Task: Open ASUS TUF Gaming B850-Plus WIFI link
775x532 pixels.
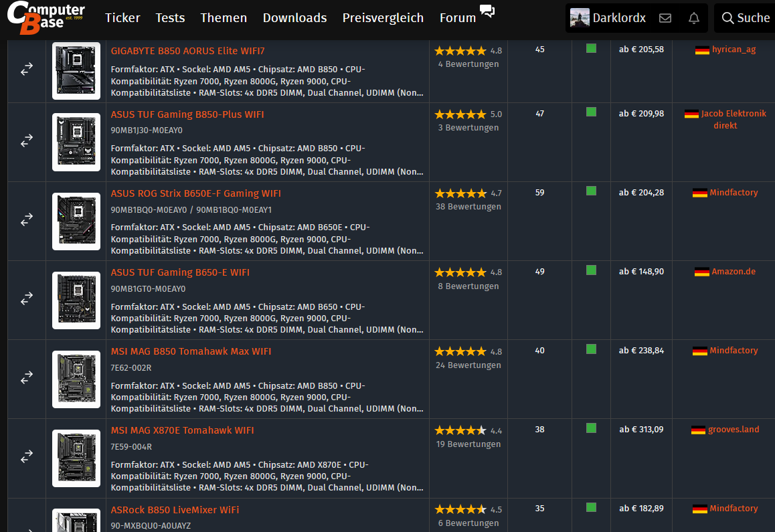Action: coord(187,114)
